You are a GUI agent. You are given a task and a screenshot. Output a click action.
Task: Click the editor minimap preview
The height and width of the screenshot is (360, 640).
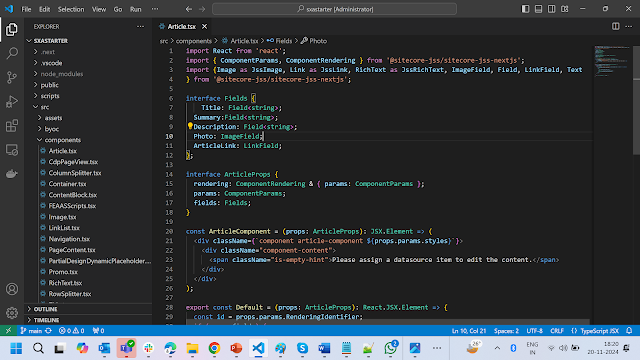(x=612, y=61)
